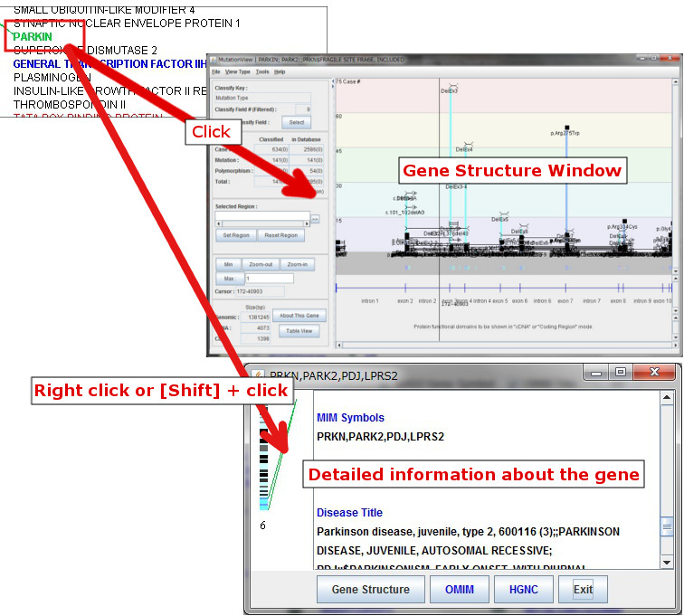
Task: Open the OMIM link button
Action: [459, 590]
